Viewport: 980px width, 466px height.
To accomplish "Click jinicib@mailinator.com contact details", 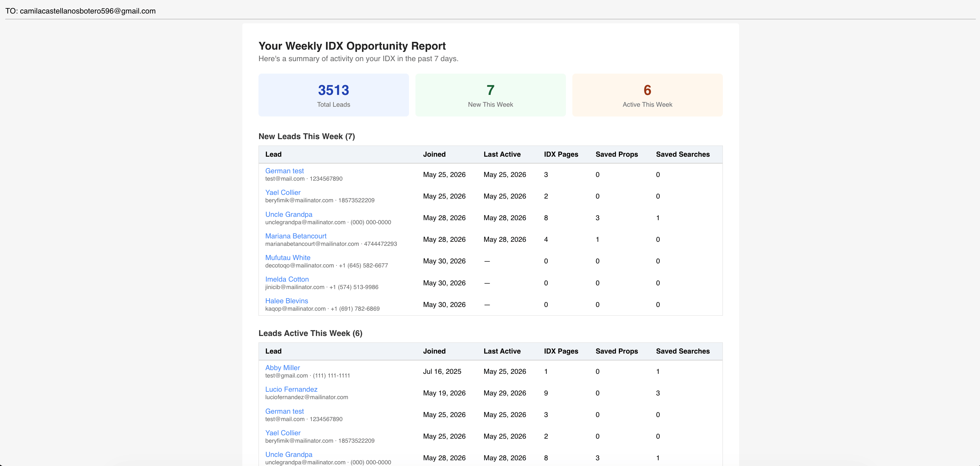I will click(322, 287).
